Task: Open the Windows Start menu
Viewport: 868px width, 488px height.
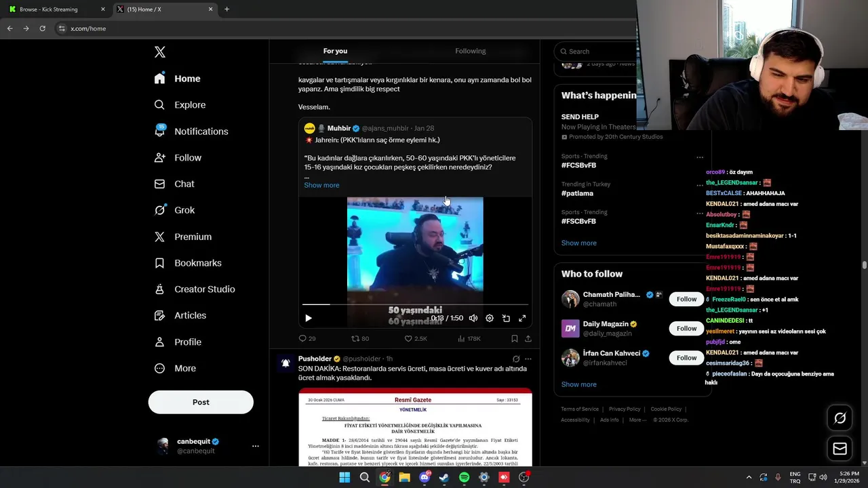Action: 344,478
